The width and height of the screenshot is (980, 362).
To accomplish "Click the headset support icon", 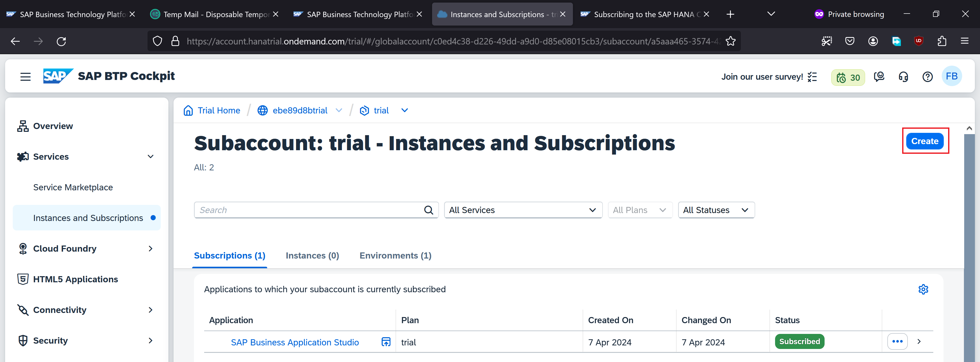I will tap(903, 77).
